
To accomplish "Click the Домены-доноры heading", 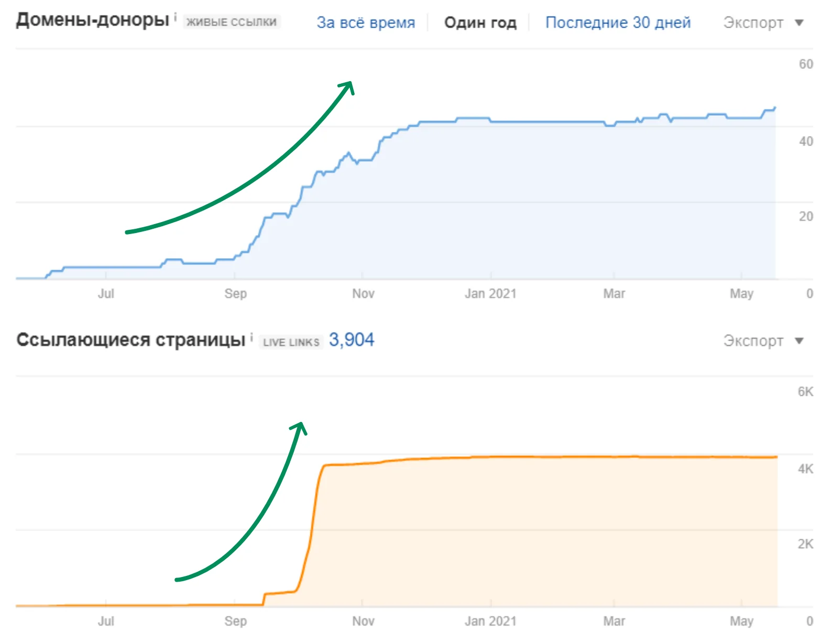I will (93, 20).
